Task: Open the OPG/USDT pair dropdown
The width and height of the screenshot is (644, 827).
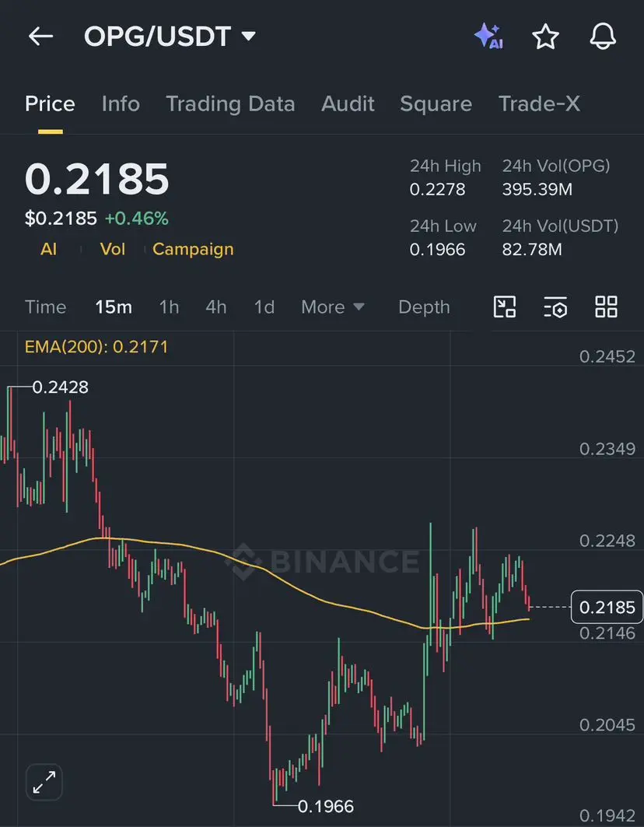Action: pos(170,37)
